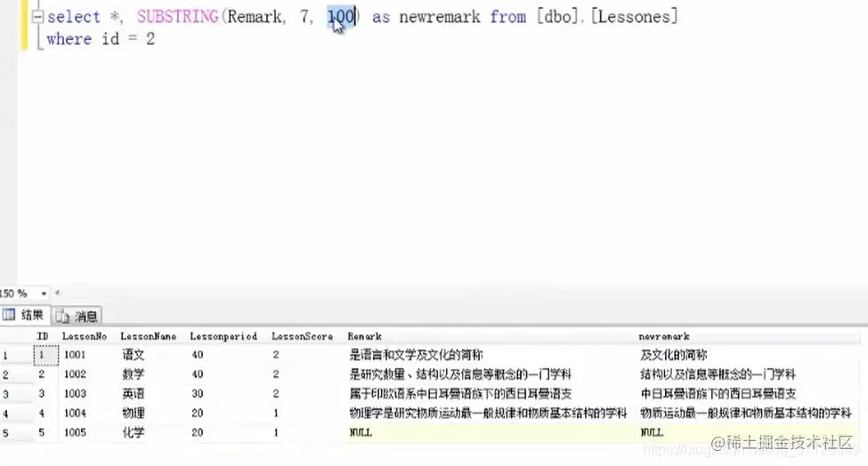Image resolution: width=868 pixels, height=466 pixels.
Task: Click the Lessonperiod column header
Action: point(223,336)
